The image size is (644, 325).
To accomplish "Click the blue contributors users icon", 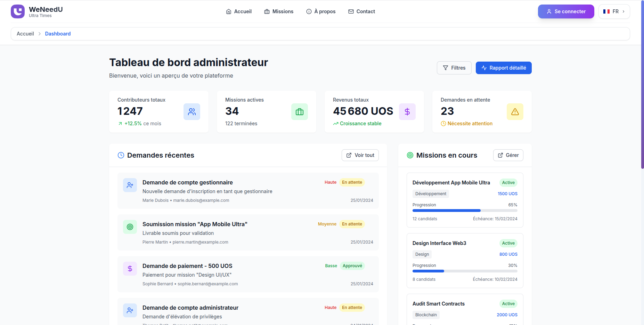I will [192, 112].
